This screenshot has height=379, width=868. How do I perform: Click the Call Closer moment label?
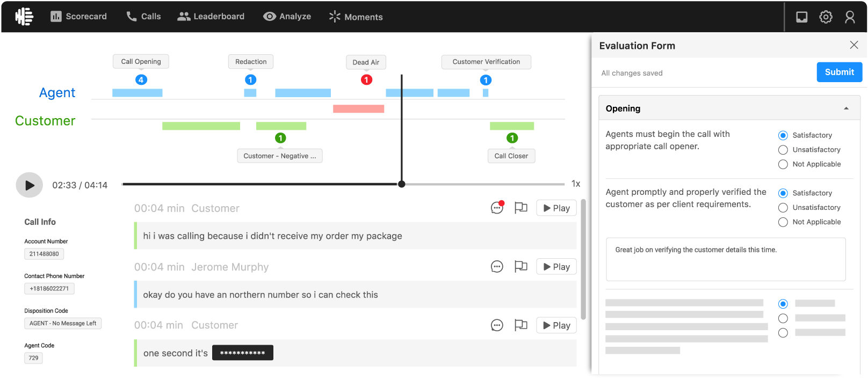pos(511,156)
